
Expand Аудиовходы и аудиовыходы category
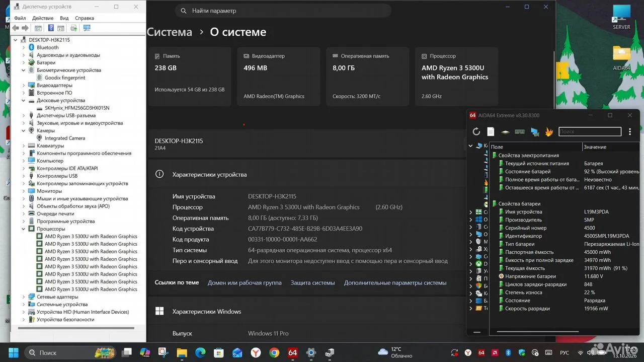(24, 55)
